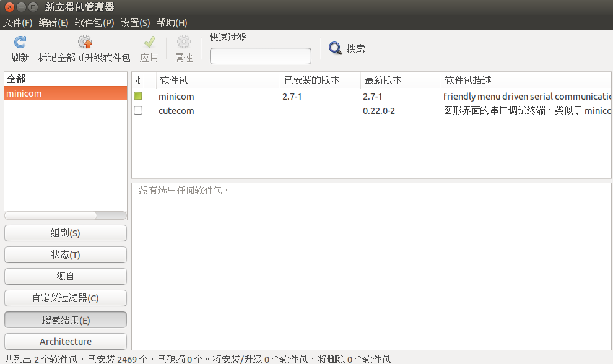Sort by the 软件包描述 column header

pos(526,80)
